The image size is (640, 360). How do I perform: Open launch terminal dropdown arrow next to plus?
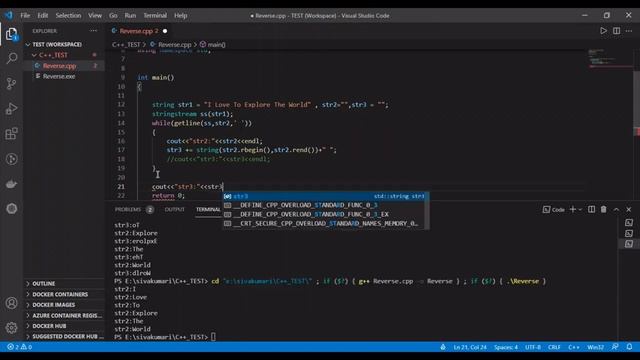point(580,209)
